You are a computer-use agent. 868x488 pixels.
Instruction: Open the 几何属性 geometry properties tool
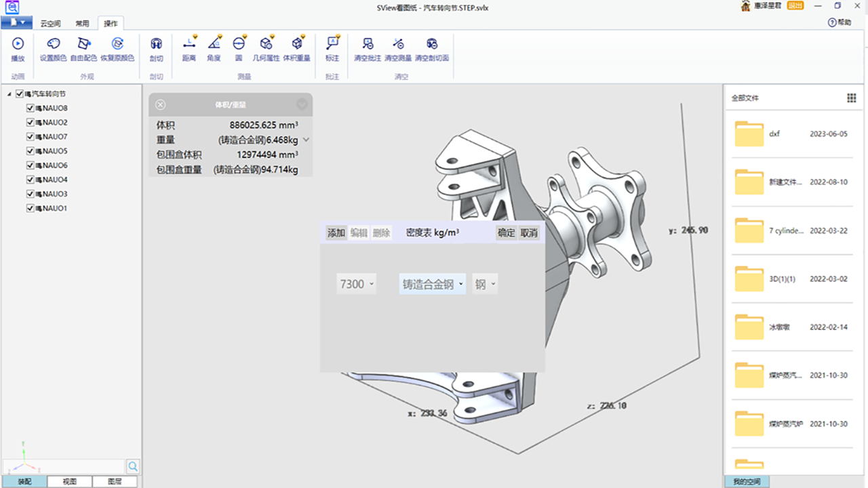(x=267, y=49)
